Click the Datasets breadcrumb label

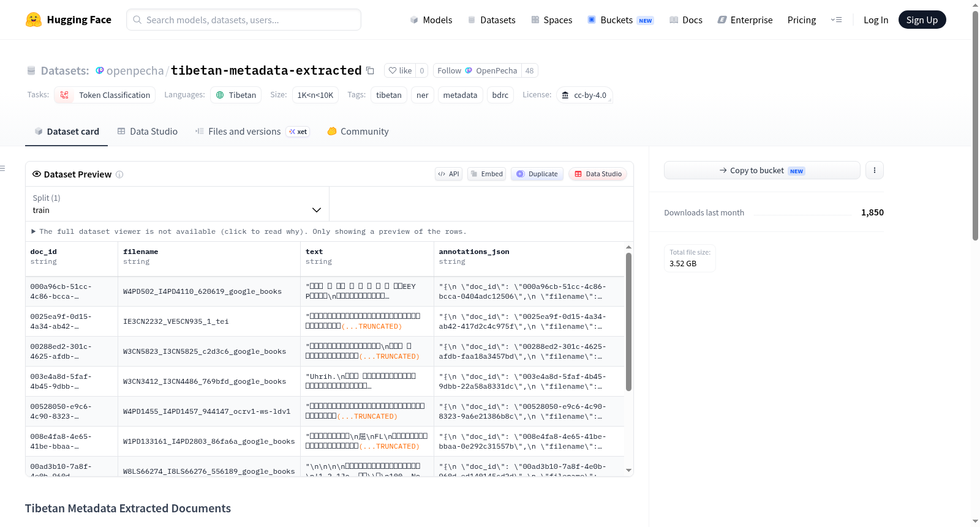(65, 70)
